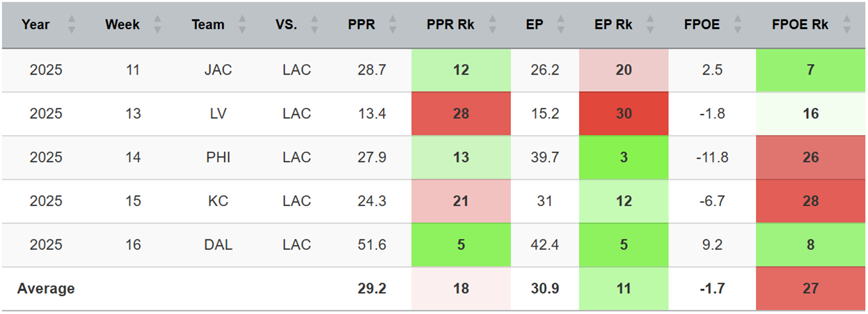Click the green PPR Rk cell in DAL row

click(461, 245)
